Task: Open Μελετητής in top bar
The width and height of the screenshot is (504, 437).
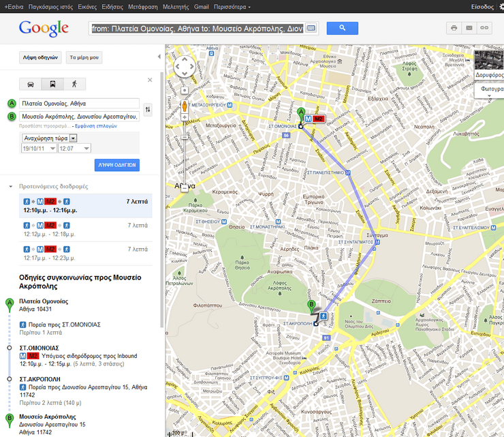Action: click(x=176, y=7)
